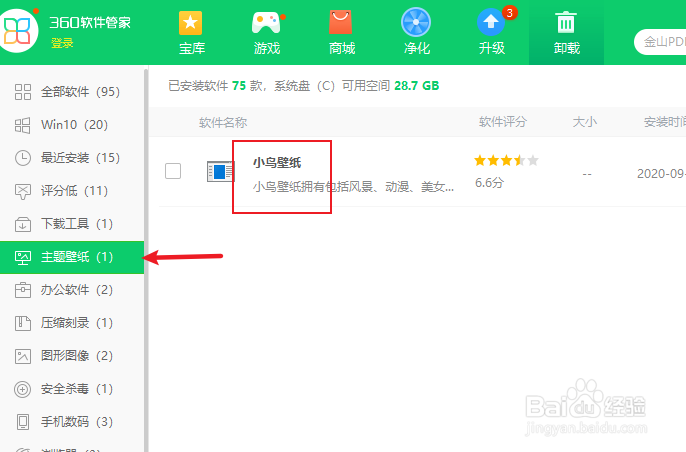Select 手机数码 (3) category
This screenshot has width=686, height=452.
point(72,422)
